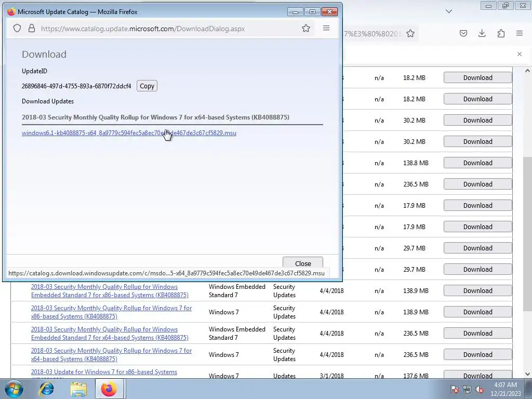This screenshot has height=399, width=532.
Task: Open the Downloads panel arrow icon in the main Firefox toolbar
Action: (x=482, y=33)
